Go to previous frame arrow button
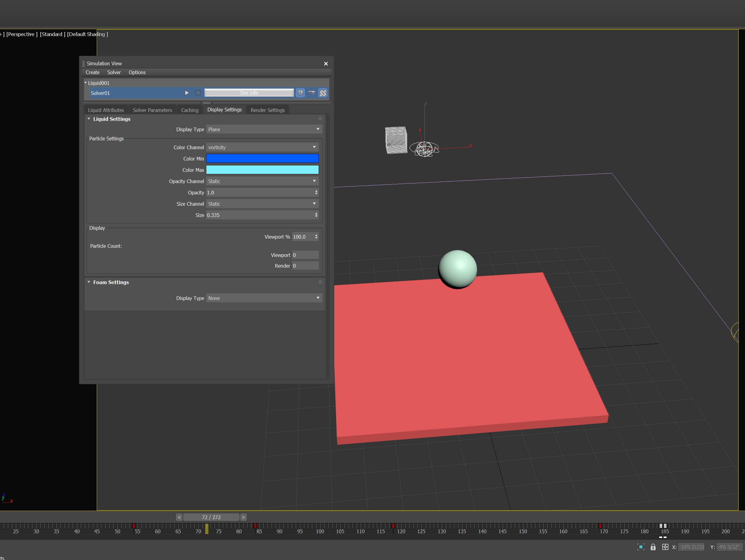The height and width of the screenshot is (560, 745). point(179,517)
